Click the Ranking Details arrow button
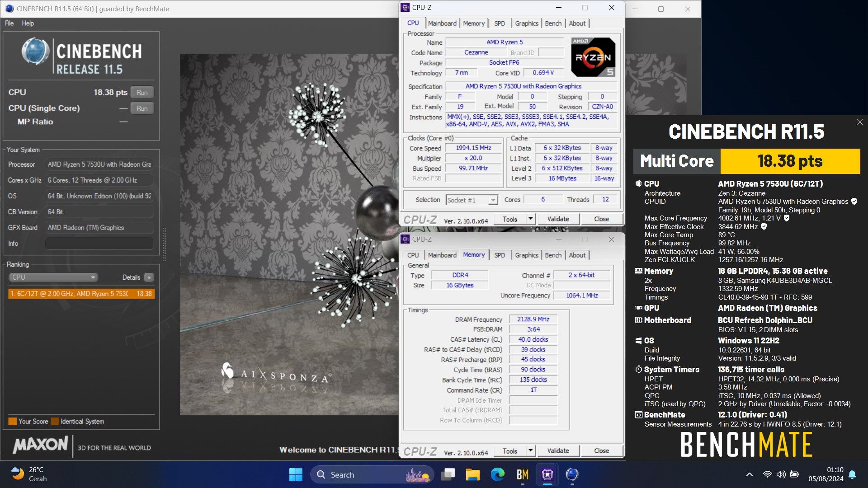This screenshot has width=868, height=488. [149, 277]
